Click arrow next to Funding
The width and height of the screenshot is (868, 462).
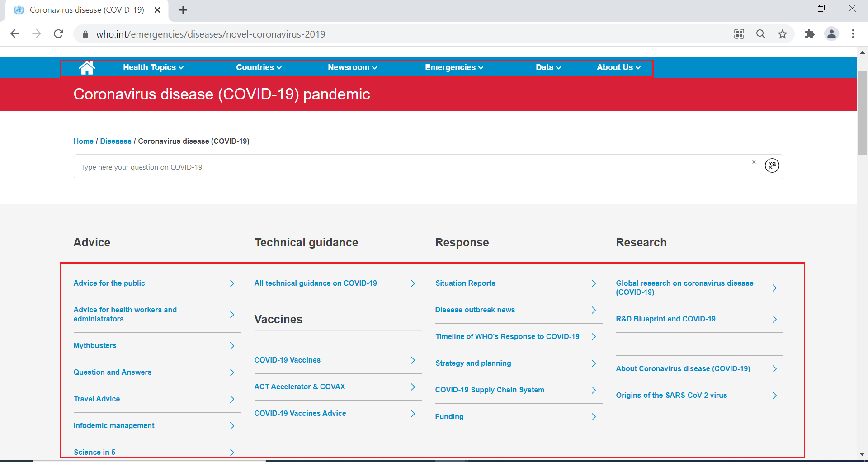(594, 417)
